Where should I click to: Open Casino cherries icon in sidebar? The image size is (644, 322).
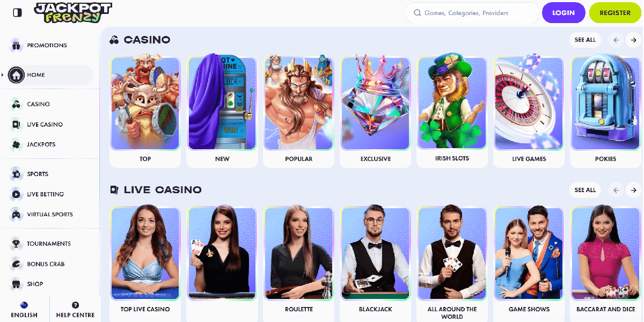[16, 104]
